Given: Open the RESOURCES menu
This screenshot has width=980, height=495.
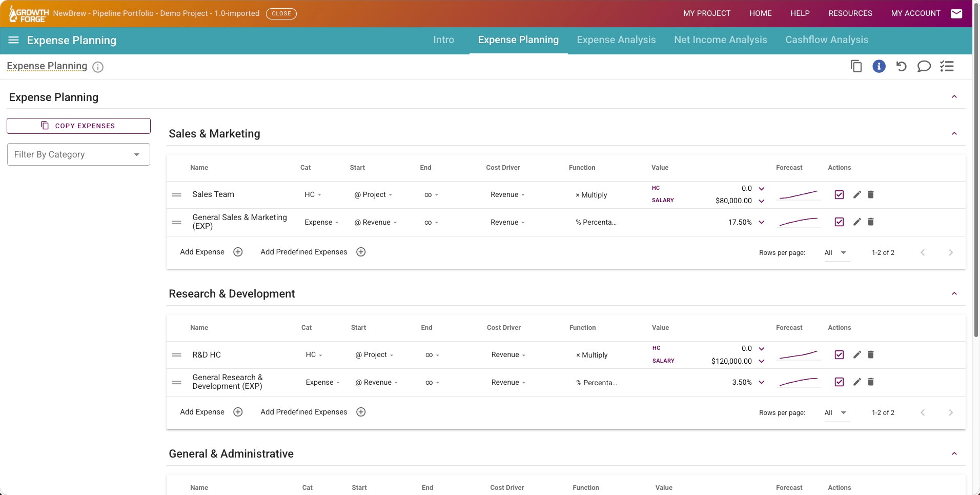Looking at the screenshot, I should tap(850, 13).
